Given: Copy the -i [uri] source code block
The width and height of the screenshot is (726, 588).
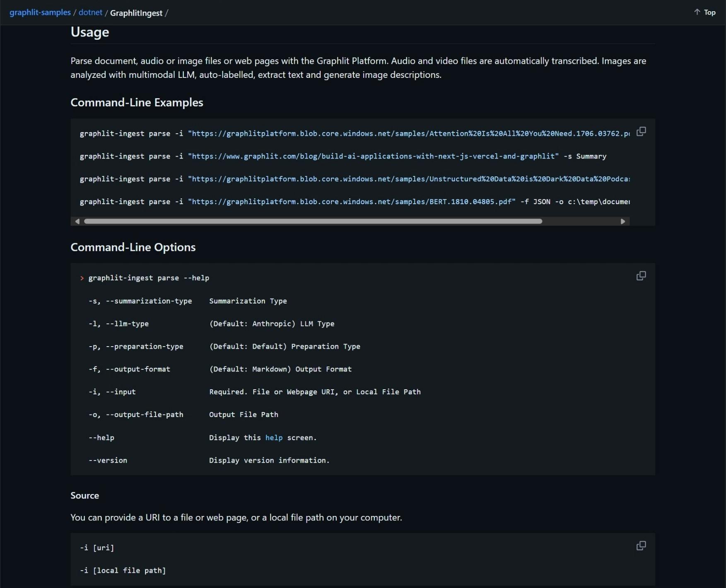Looking at the screenshot, I should [641, 546].
